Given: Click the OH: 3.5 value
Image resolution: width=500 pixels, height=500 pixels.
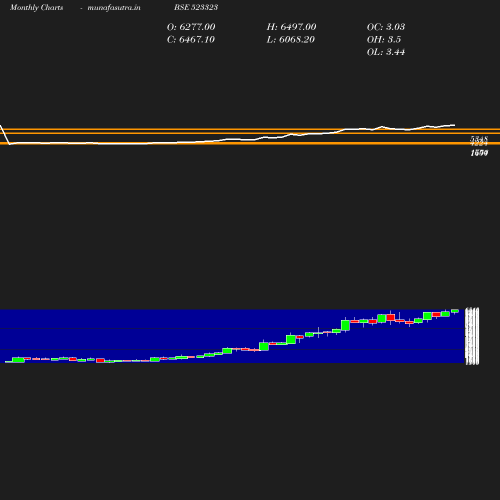Looking at the screenshot, I should (384, 40).
